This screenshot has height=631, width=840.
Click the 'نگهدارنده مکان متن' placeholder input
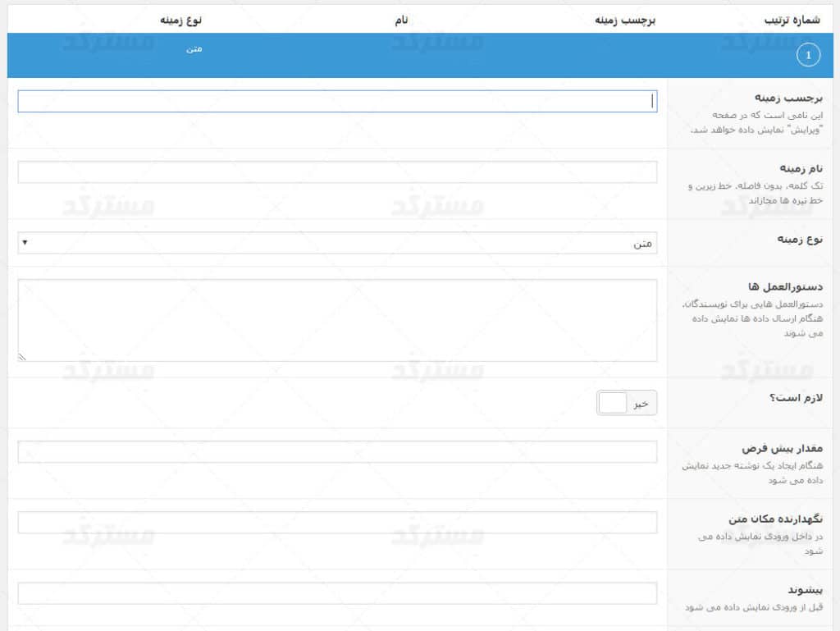coord(337,523)
